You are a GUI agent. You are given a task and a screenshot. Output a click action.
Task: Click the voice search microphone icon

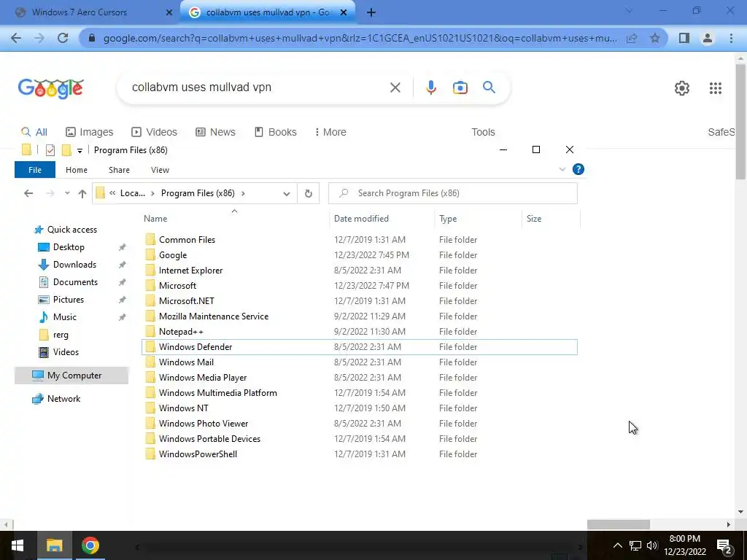[x=430, y=87]
